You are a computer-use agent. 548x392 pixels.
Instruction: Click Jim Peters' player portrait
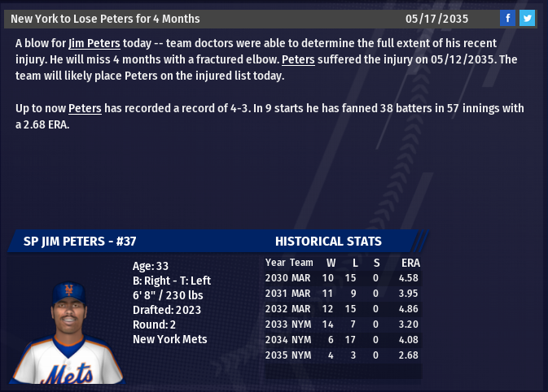click(72, 332)
